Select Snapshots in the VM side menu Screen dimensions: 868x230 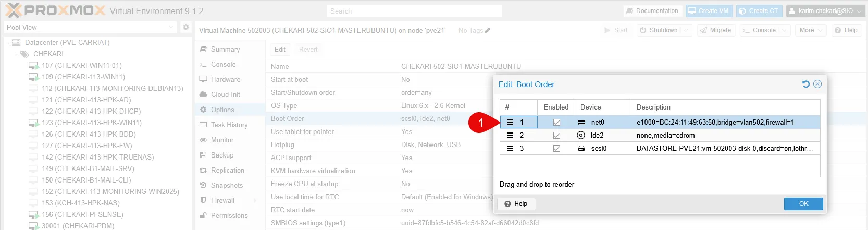pos(227,185)
